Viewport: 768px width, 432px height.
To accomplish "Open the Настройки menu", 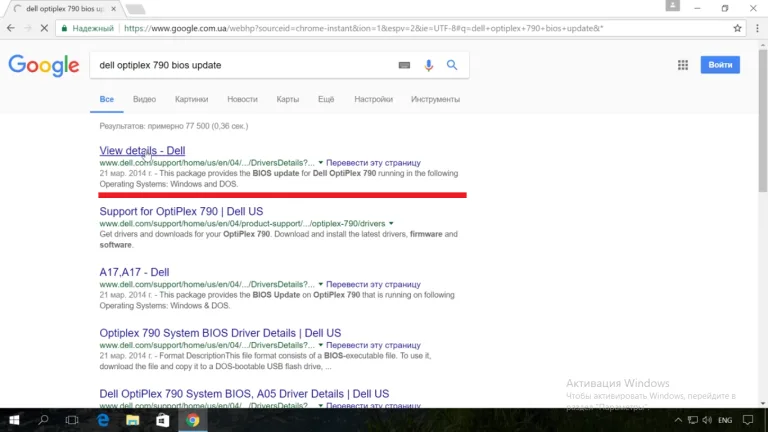I will pos(374,99).
